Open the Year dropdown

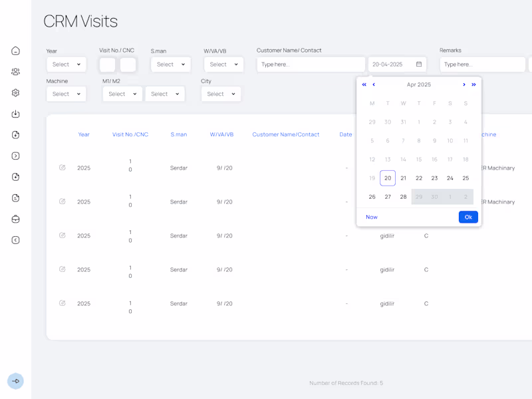pos(66,65)
